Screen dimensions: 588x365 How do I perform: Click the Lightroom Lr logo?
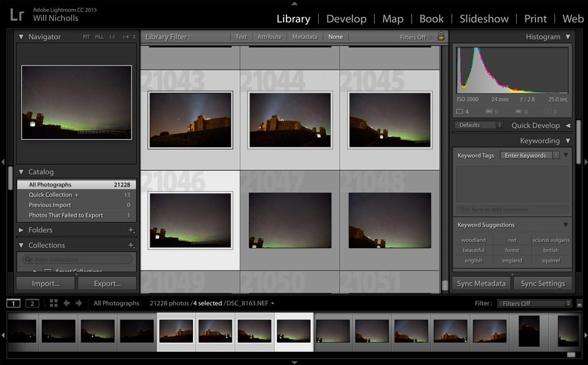[15, 16]
